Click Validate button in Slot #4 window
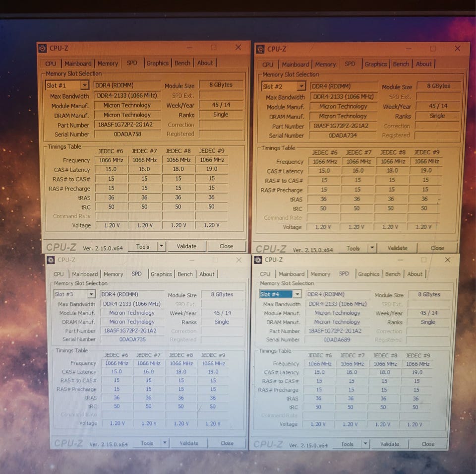Image resolution: width=476 pixels, height=474 pixels. pyautogui.click(x=390, y=444)
